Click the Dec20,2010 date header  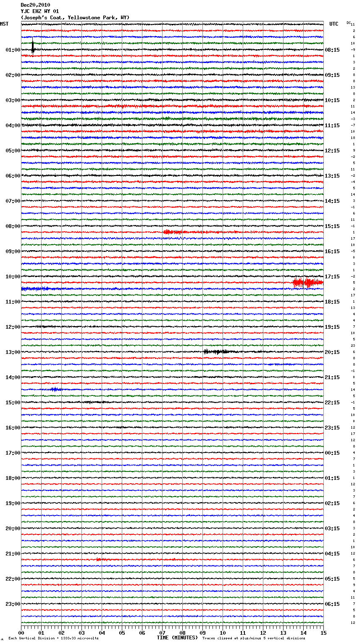[35, 5]
